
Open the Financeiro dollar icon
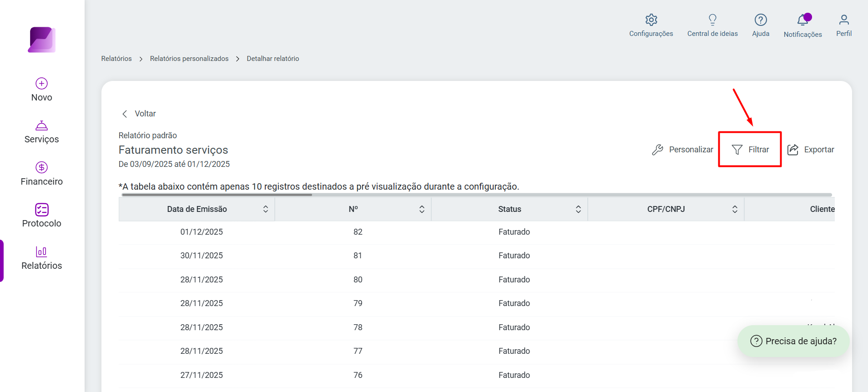coord(42,167)
